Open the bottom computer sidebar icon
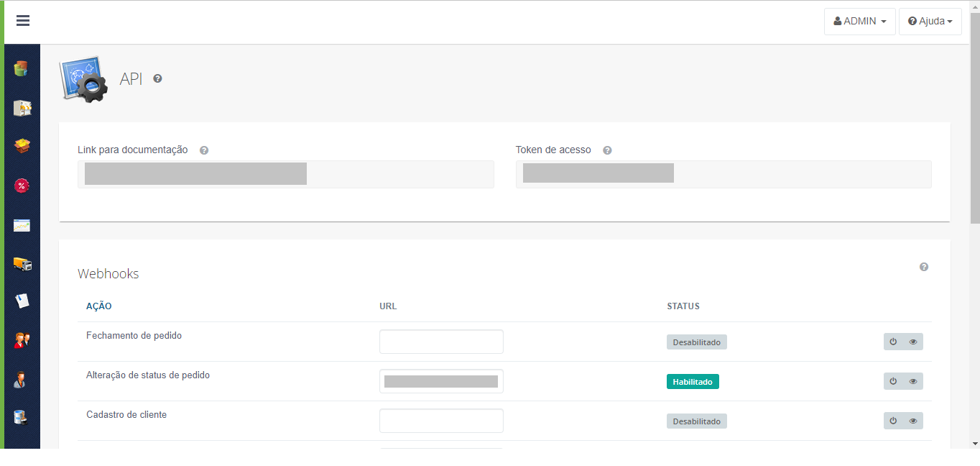 coord(22,417)
